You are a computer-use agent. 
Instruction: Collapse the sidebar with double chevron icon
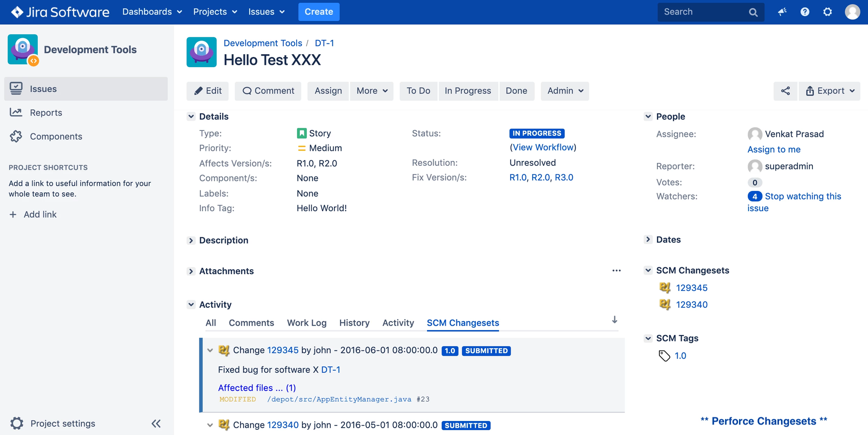pyautogui.click(x=156, y=424)
